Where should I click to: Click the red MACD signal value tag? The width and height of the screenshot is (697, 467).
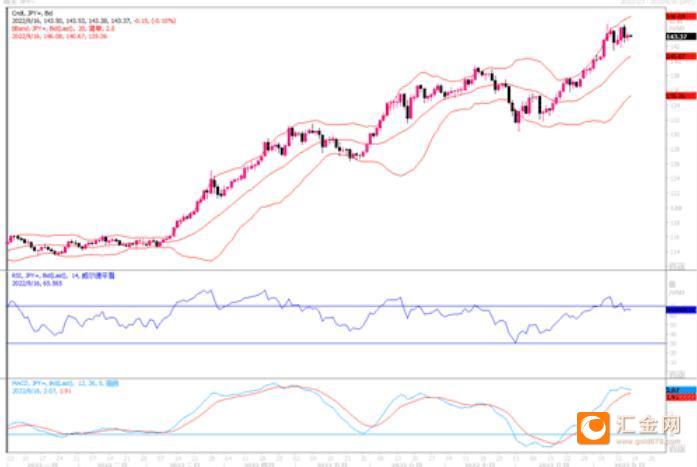point(681,396)
